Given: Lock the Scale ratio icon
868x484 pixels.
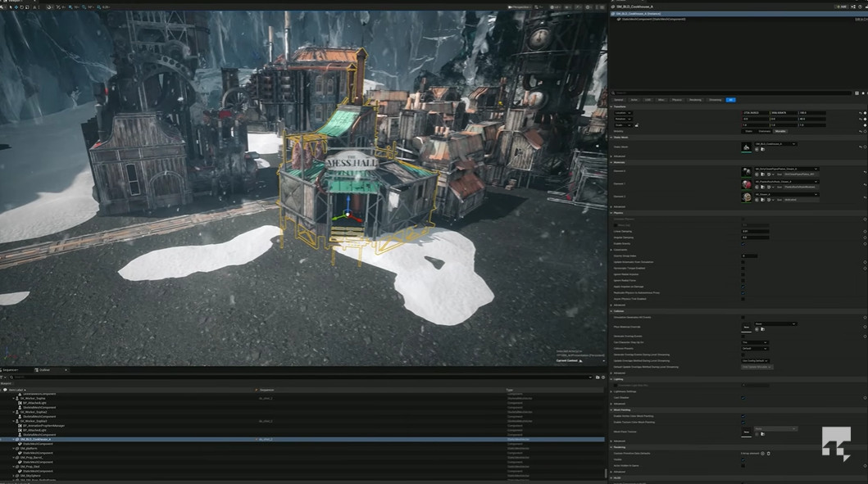Looking at the screenshot, I should (637, 124).
